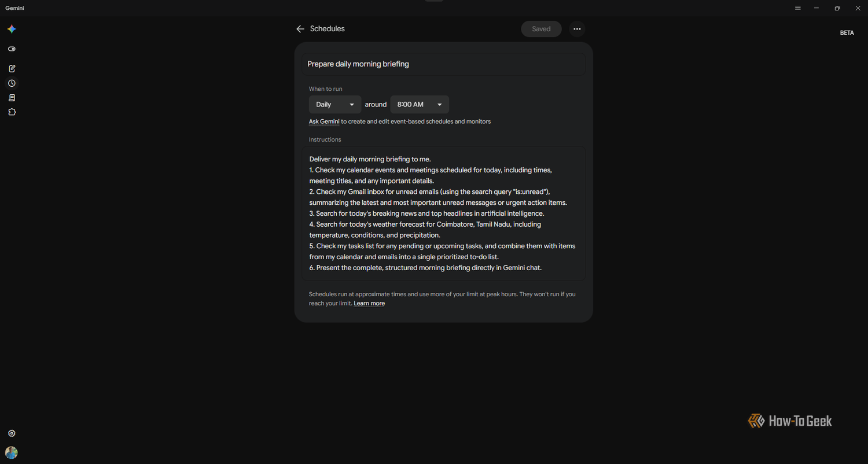Open the Daily frequency dropdown
868x464 pixels.
pos(335,105)
